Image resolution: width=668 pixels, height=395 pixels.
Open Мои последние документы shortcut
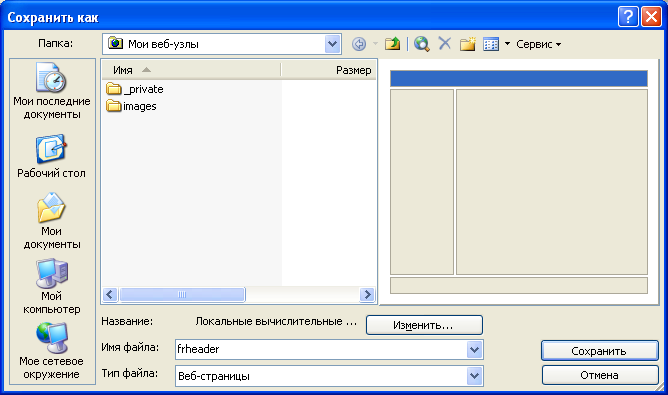pyautogui.click(x=52, y=92)
